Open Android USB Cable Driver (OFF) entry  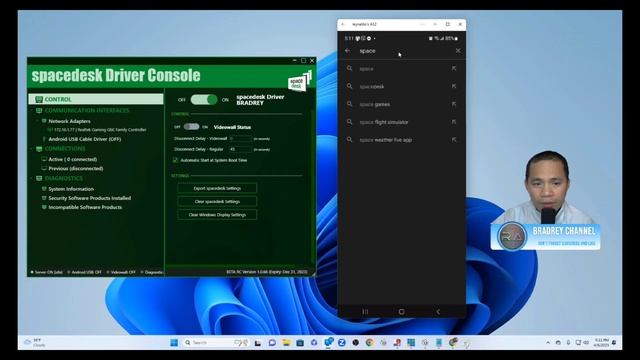pyautogui.click(x=84, y=139)
